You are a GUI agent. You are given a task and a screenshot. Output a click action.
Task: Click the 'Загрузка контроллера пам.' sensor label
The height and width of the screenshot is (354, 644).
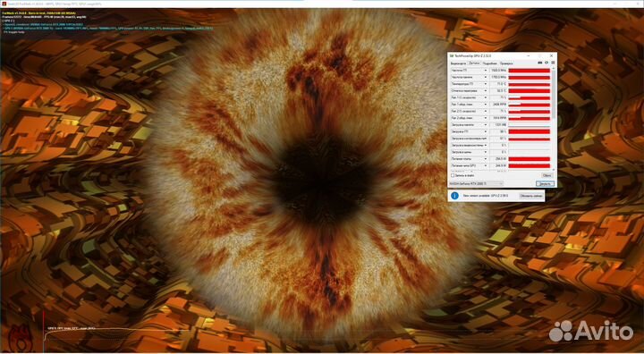[x=468, y=139]
